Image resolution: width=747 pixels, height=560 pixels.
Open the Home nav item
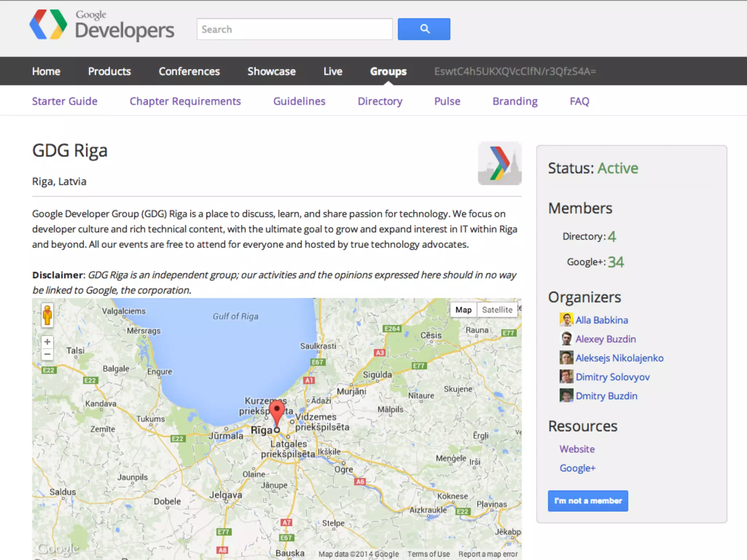coord(46,71)
